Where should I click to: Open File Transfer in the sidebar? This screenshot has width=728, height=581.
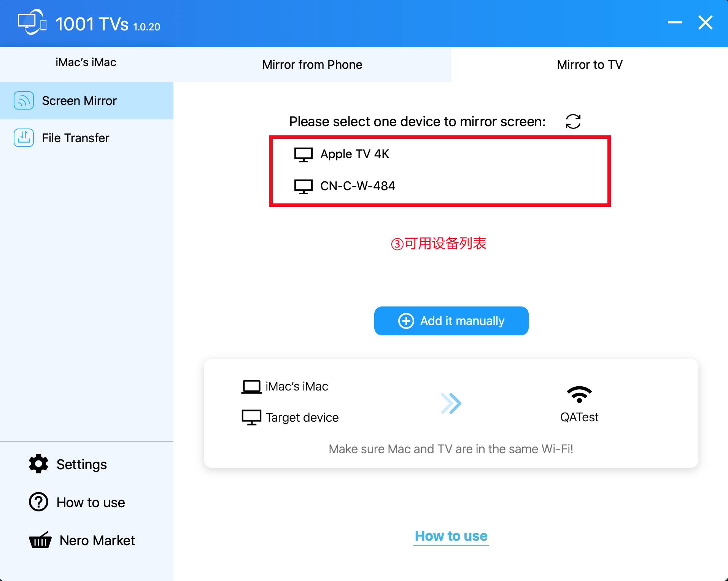87,138
